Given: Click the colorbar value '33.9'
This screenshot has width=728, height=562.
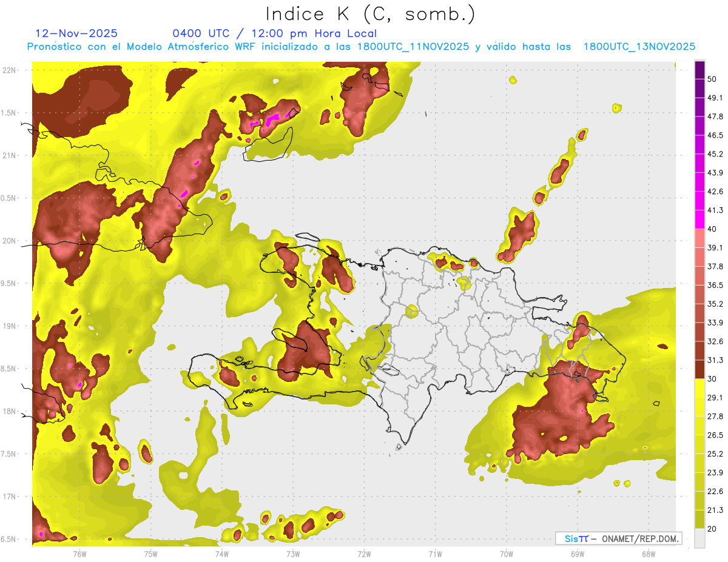Looking at the screenshot, I should coord(716,323).
